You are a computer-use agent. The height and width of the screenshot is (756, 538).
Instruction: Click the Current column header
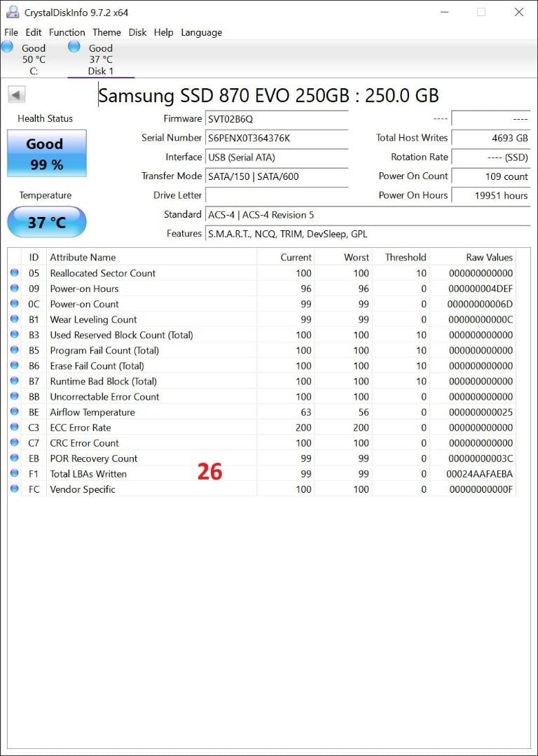[286, 257]
